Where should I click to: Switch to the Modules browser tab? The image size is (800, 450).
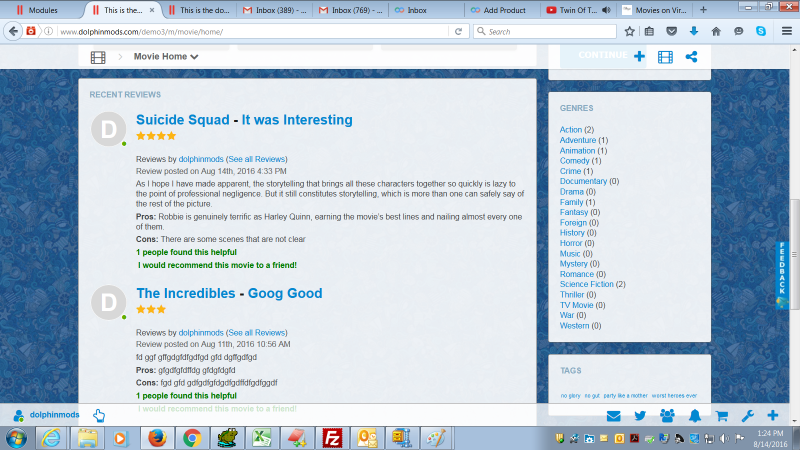click(42, 10)
